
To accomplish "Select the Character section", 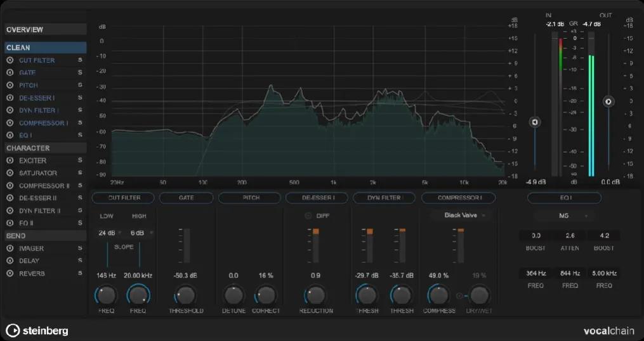I will [x=45, y=148].
